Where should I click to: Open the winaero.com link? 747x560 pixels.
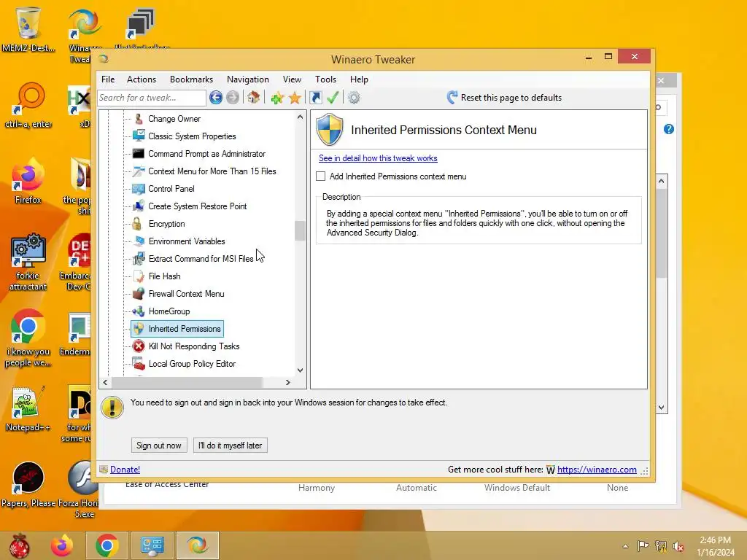[597, 470]
